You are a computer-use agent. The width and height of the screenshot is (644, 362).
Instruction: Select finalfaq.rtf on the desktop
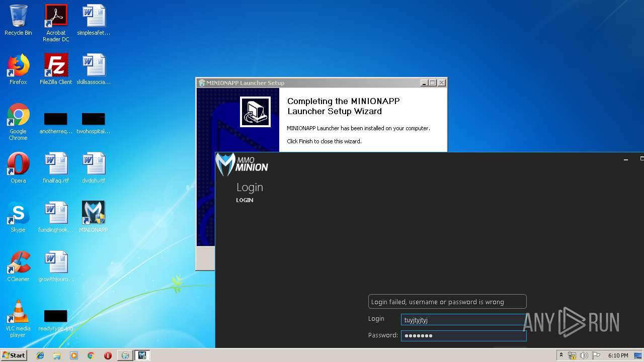click(x=56, y=168)
